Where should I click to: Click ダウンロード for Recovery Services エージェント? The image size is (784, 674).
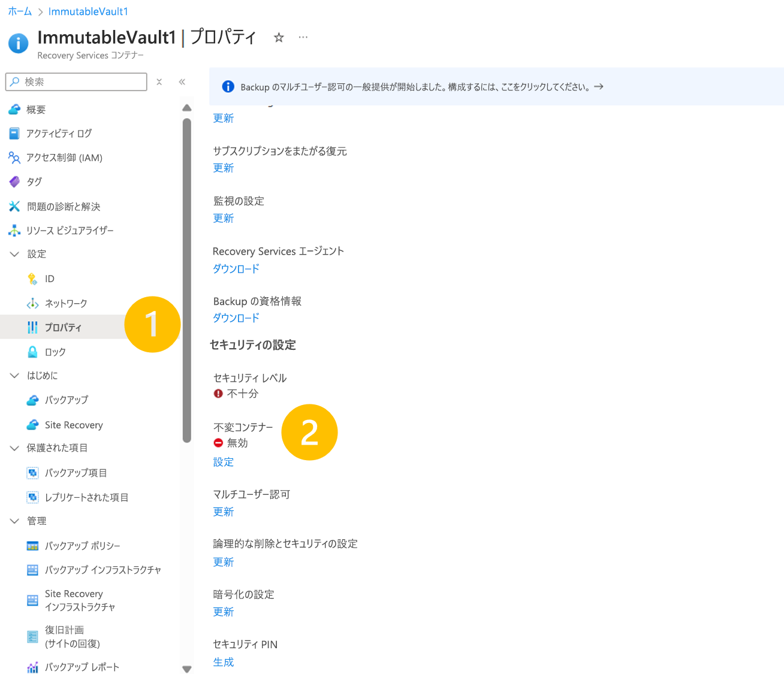[236, 269]
